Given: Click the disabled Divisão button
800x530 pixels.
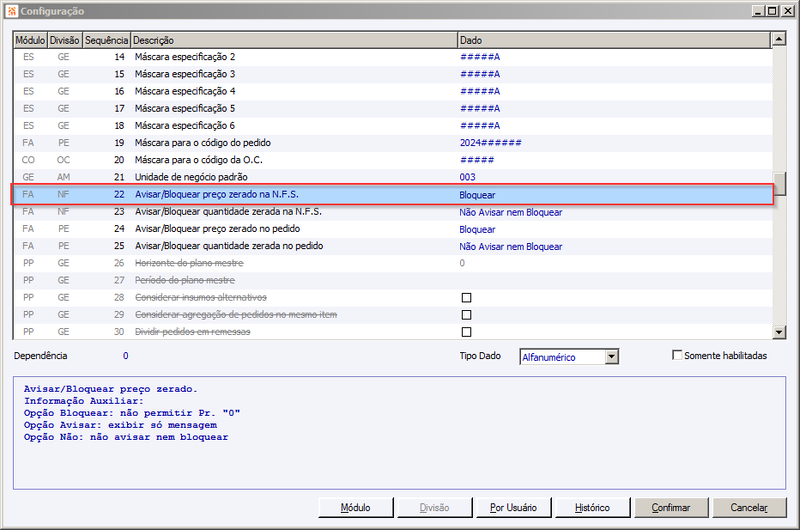Looking at the screenshot, I should 434,508.
